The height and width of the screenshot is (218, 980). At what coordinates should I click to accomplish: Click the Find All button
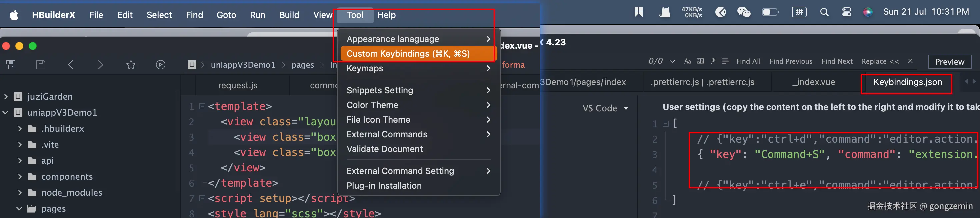(x=748, y=61)
